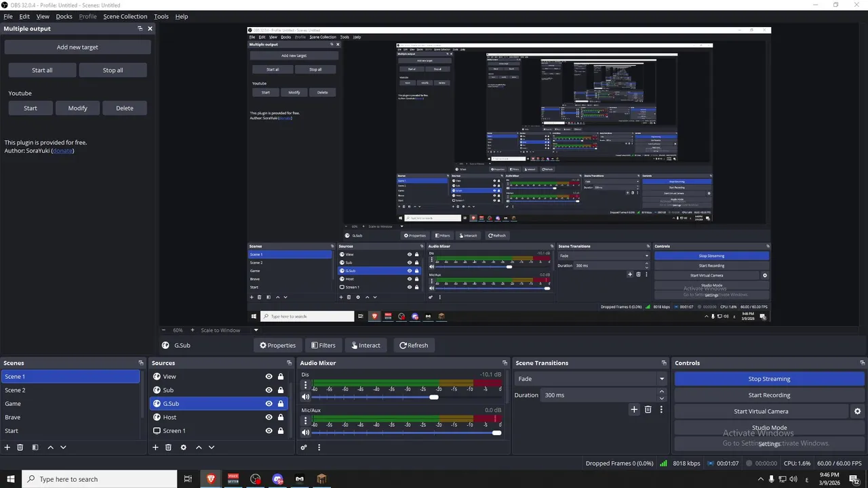The image size is (868, 488).
Task: Unlock the Sub source
Action: pos(281,390)
